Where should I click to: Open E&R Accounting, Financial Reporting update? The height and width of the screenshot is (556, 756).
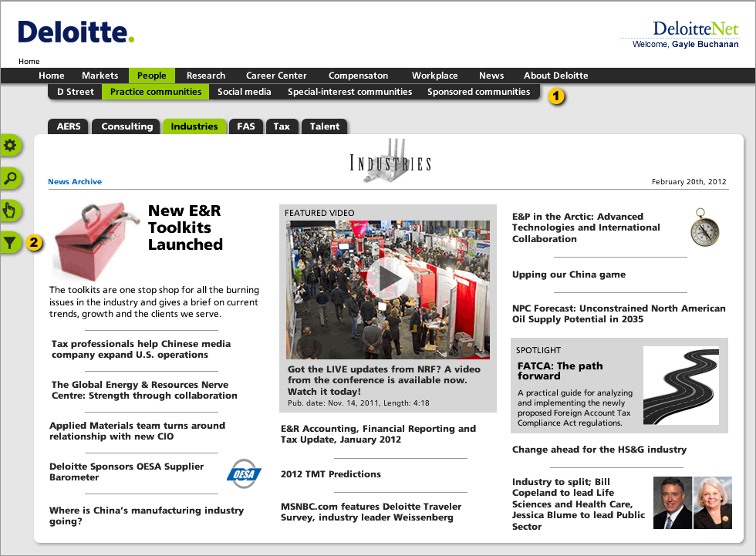(378, 434)
